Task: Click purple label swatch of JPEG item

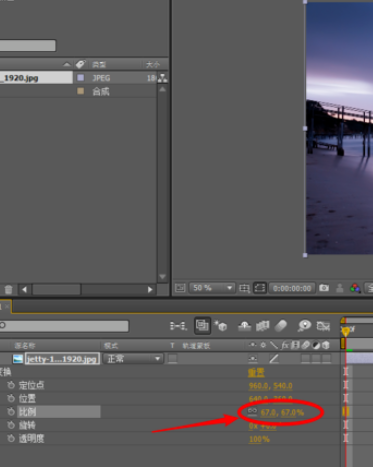Action: click(80, 78)
